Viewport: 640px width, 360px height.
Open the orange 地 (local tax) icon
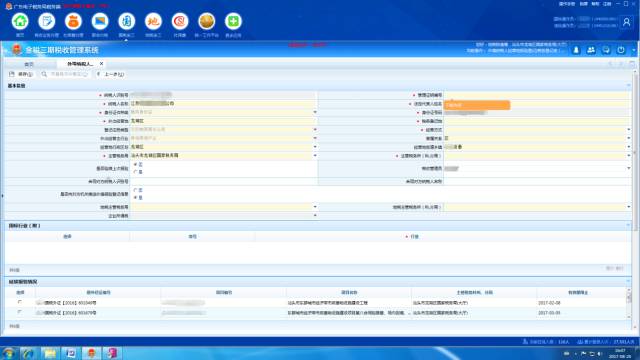coord(153,21)
